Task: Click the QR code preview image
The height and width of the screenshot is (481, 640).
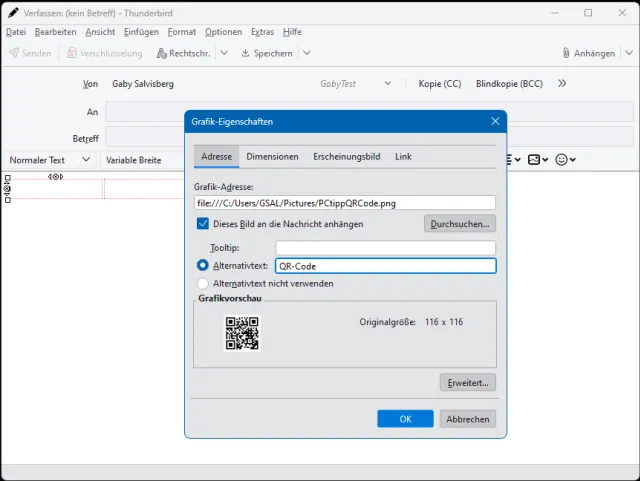Action: tap(242, 332)
